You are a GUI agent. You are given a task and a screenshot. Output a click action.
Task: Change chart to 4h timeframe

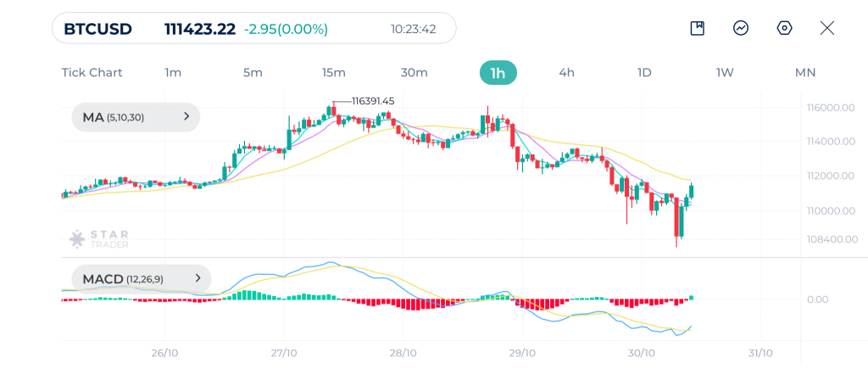click(x=566, y=73)
